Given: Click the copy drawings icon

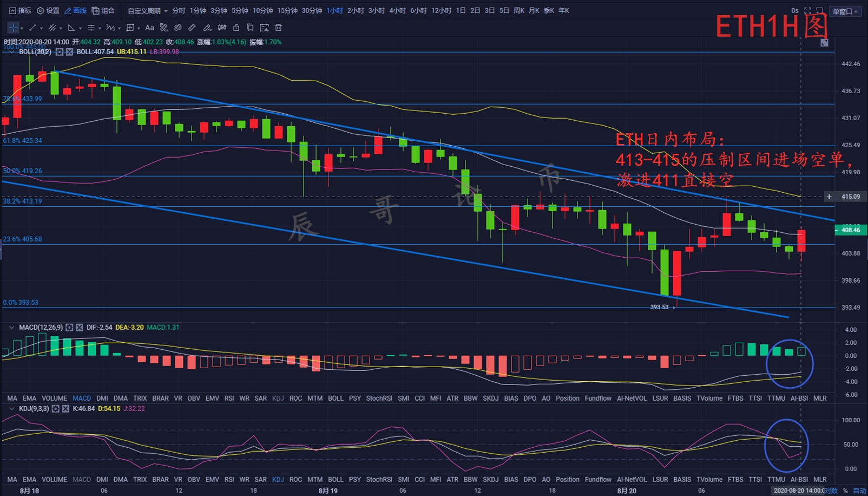Looking at the screenshot, I should coord(250,28).
